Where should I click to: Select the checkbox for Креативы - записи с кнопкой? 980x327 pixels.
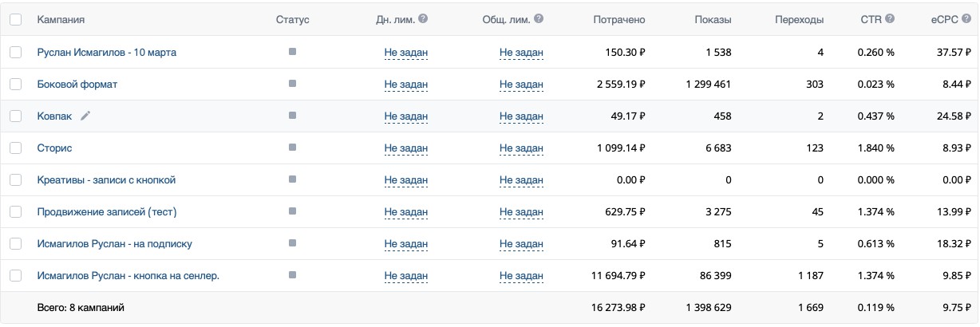(x=16, y=179)
